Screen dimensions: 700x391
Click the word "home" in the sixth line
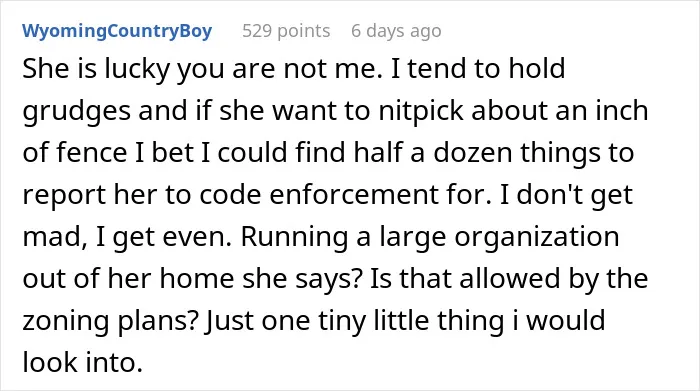point(196,279)
